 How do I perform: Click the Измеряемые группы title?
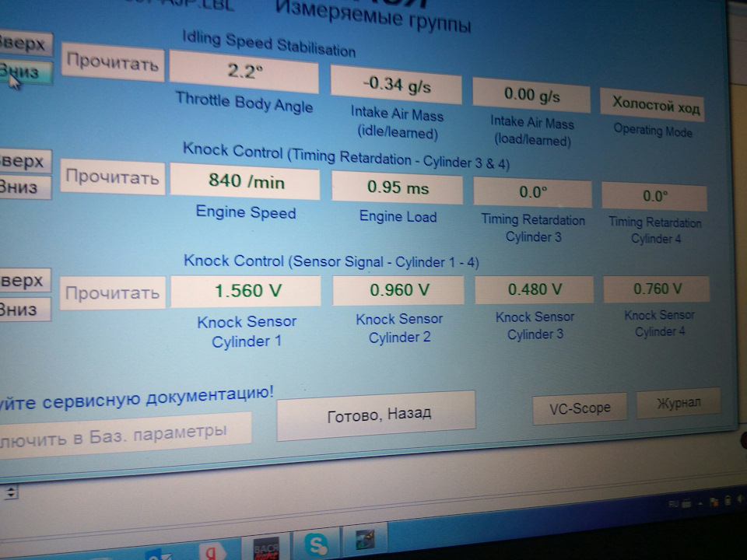click(x=373, y=16)
